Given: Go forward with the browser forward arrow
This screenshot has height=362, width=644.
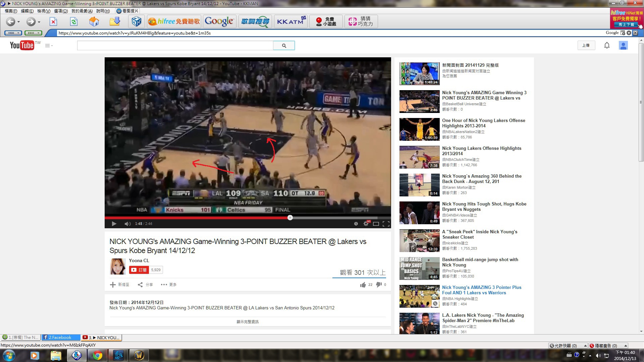Looking at the screenshot, I should pyautogui.click(x=31, y=22).
